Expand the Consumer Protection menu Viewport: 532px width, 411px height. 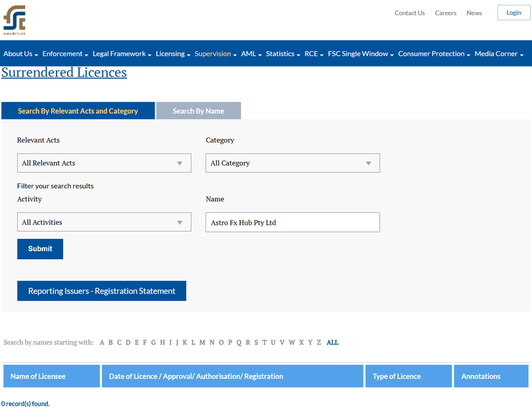434,54
